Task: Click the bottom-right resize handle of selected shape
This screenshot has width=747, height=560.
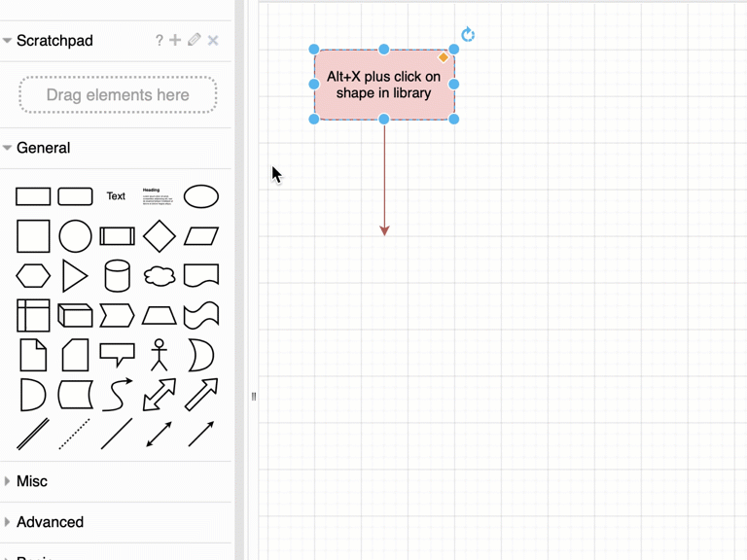Action: [454, 119]
